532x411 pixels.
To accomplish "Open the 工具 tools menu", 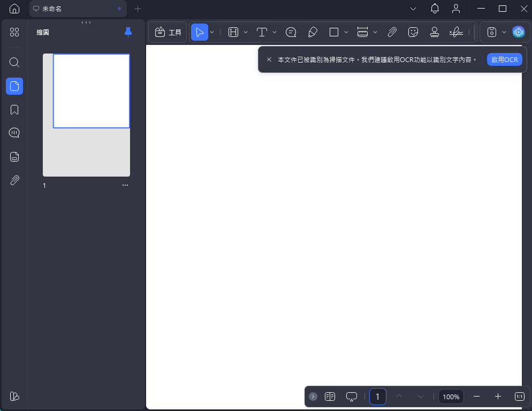I will pos(168,32).
